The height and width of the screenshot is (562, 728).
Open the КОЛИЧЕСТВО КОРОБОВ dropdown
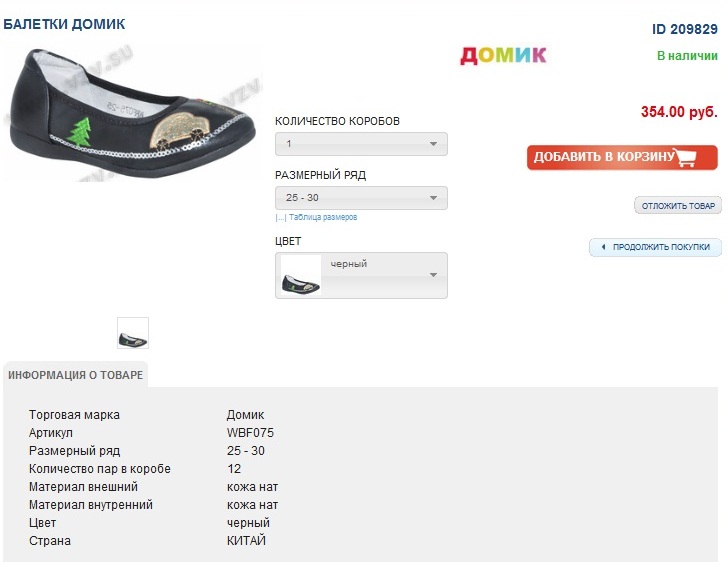tap(361, 144)
